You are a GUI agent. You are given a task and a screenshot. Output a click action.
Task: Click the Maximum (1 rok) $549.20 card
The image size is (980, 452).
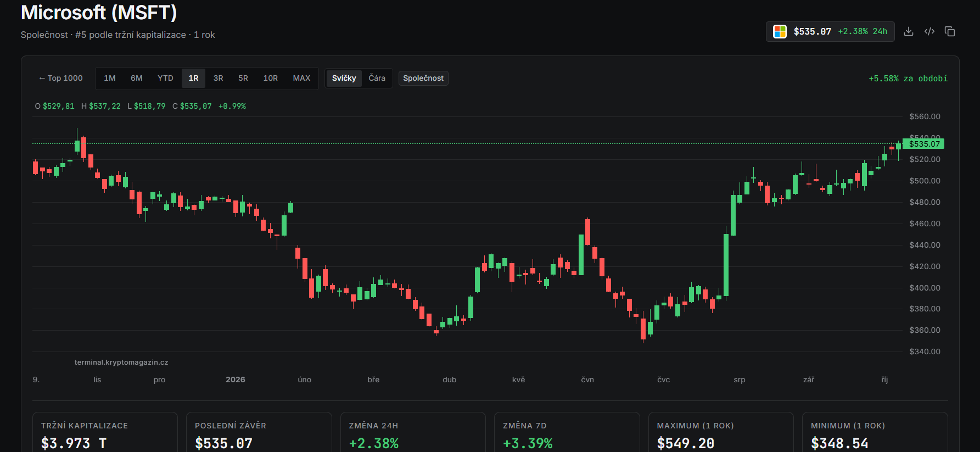[x=721, y=433]
